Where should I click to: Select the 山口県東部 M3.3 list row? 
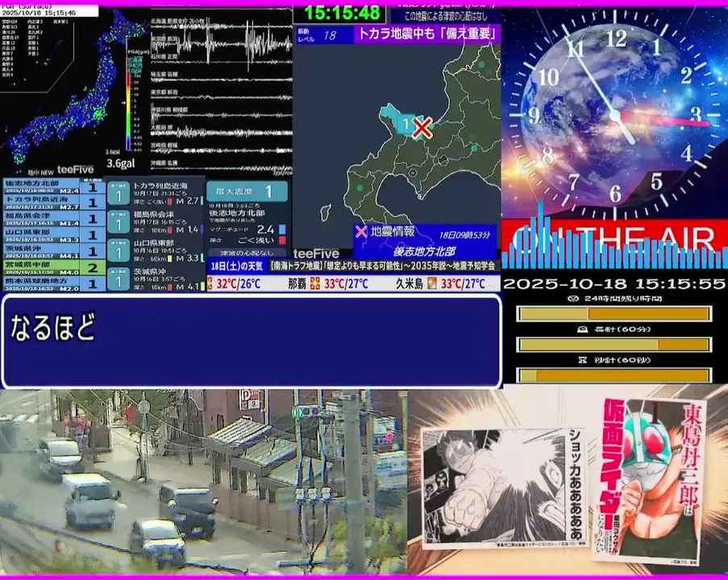pyautogui.click(x=54, y=235)
